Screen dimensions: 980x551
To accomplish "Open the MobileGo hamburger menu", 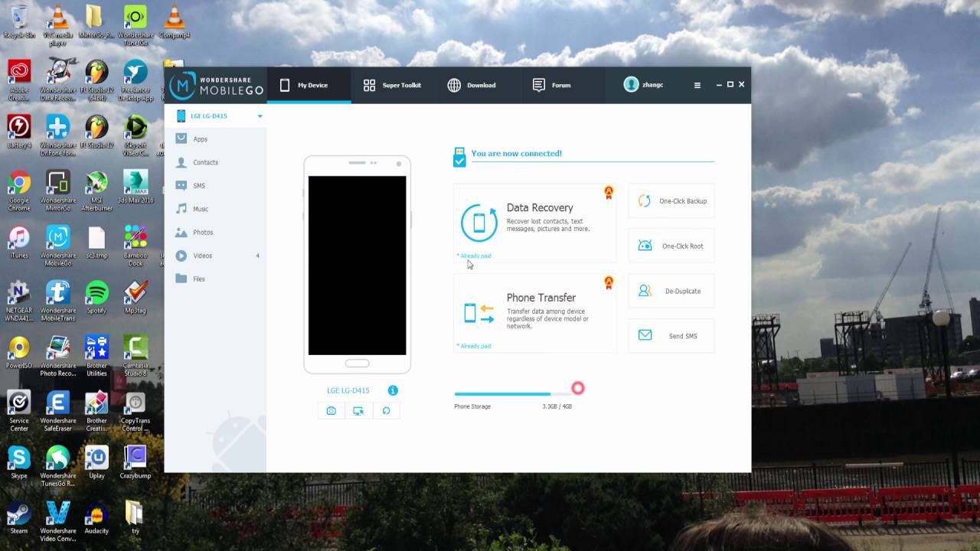I will click(x=697, y=85).
